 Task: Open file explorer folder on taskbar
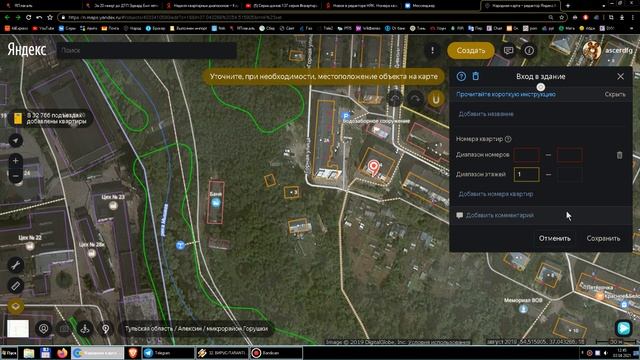click(29, 353)
